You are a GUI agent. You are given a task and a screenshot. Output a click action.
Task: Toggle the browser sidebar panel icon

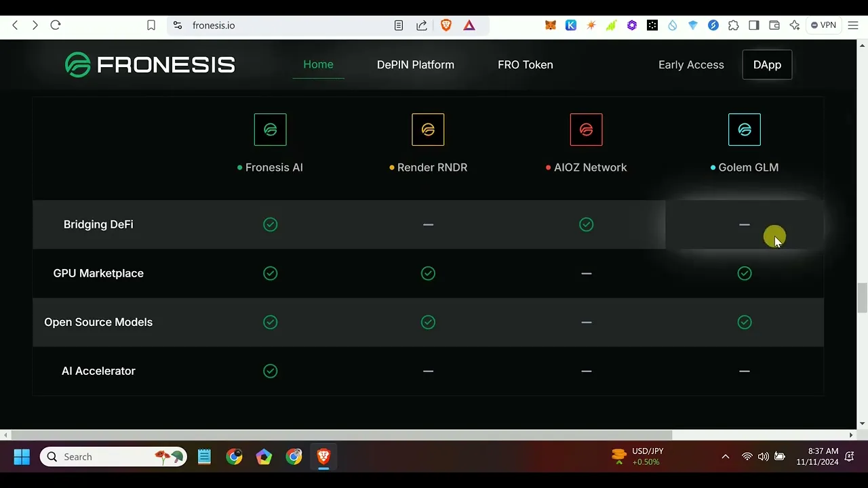[x=754, y=25]
